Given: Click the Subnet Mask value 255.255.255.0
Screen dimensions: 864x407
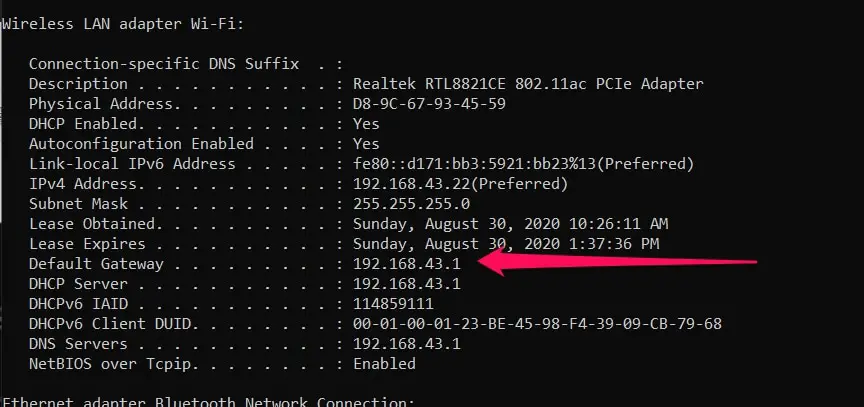Looking at the screenshot, I should 411,204.
